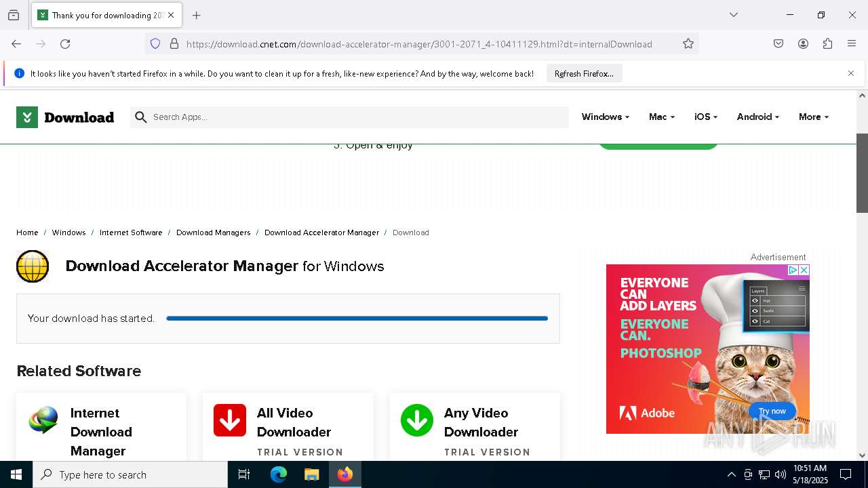Screen dimensions: 868x488
Task: Open Download Managers breadcrumb link
Action: click(x=213, y=232)
